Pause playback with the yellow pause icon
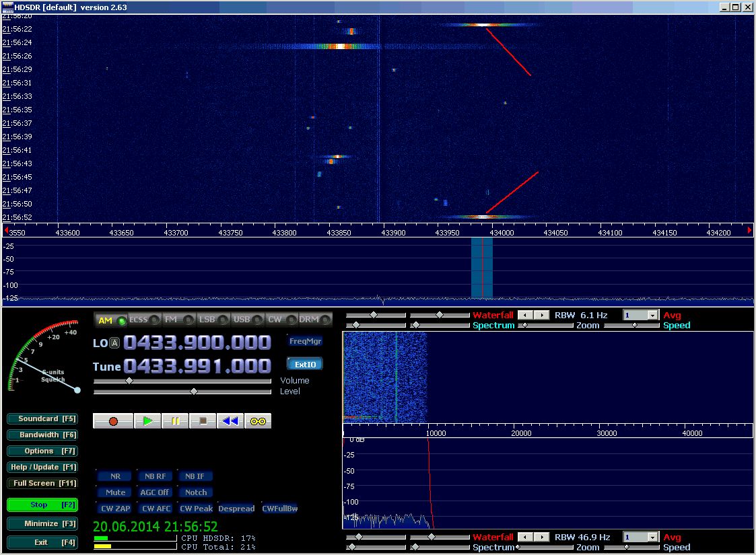Image resolution: width=756 pixels, height=555 pixels. click(175, 421)
